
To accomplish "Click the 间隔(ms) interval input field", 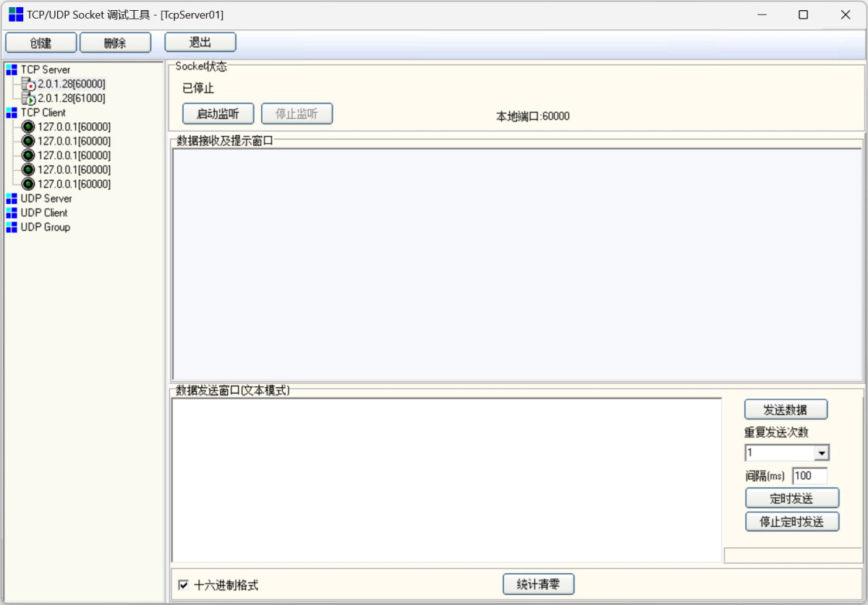I will click(x=809, y=476).
